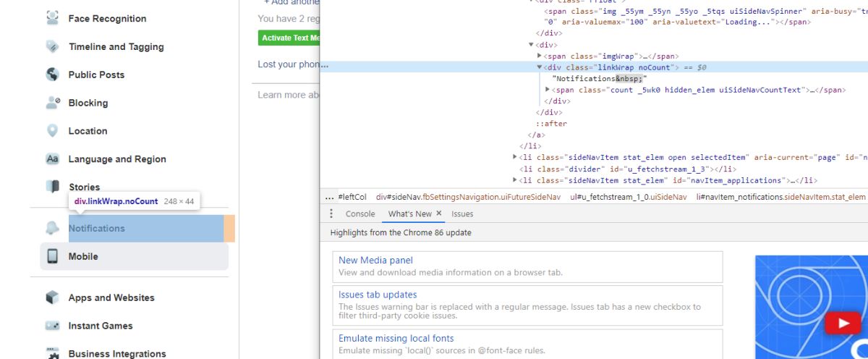Switch to the Issues drawer tab
Screen dimensions: 868x359
tap(462, 214)
